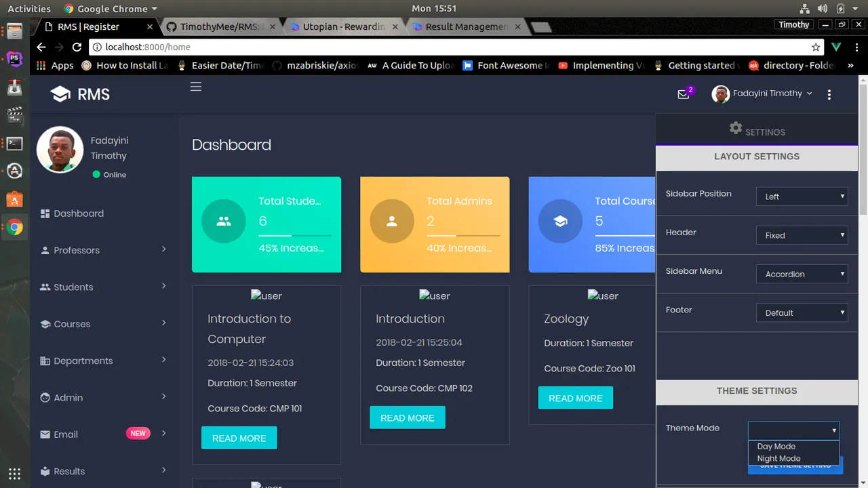This screenshot has width=868, height=488.
Task: Open the clock showing Mon 15:51
Action: [434, 9]
